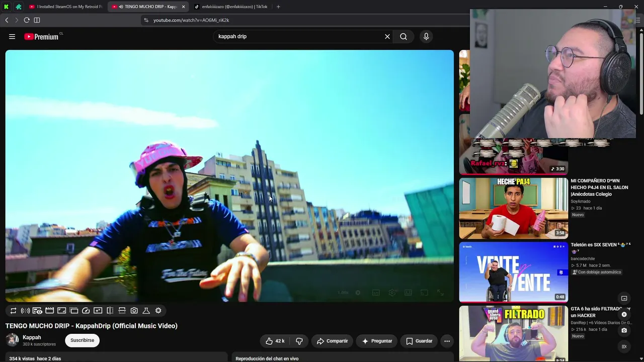Toggle the browser sidebar panel icon
Viewport: 644px width, 362px height.
click(x=37, y=20)
